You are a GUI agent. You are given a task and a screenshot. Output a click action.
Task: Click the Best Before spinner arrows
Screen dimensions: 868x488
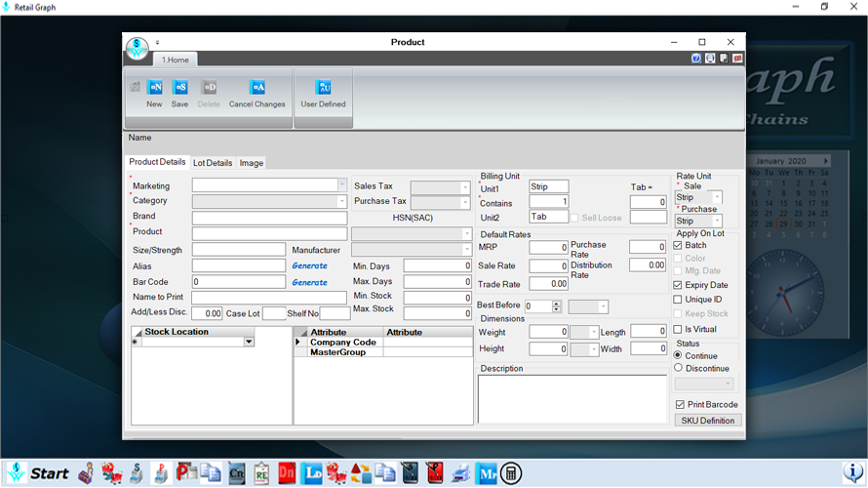[x=556, y=306]
